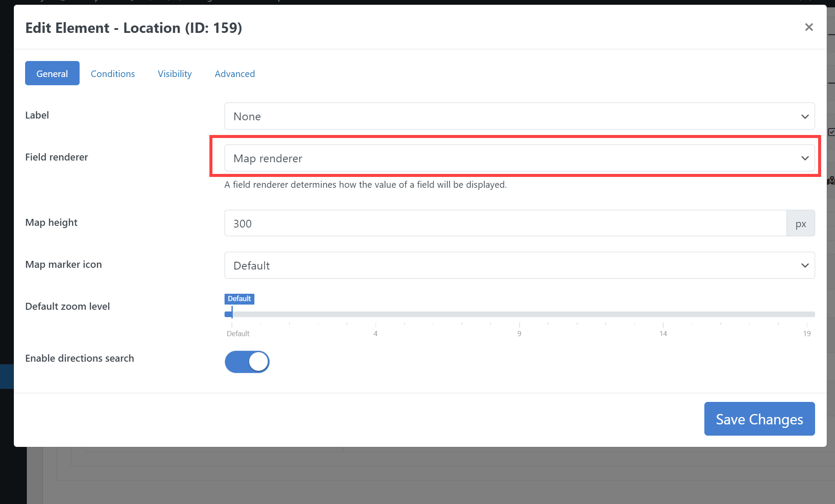Click into the Map height input field

[x=505, y=223]
